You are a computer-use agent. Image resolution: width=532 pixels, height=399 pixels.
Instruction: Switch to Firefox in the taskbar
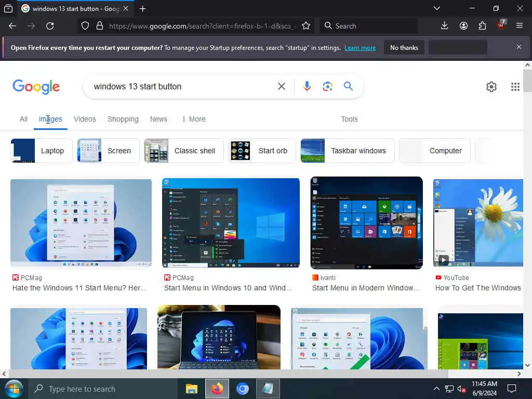pyautogui.click(x=217, y=389)
